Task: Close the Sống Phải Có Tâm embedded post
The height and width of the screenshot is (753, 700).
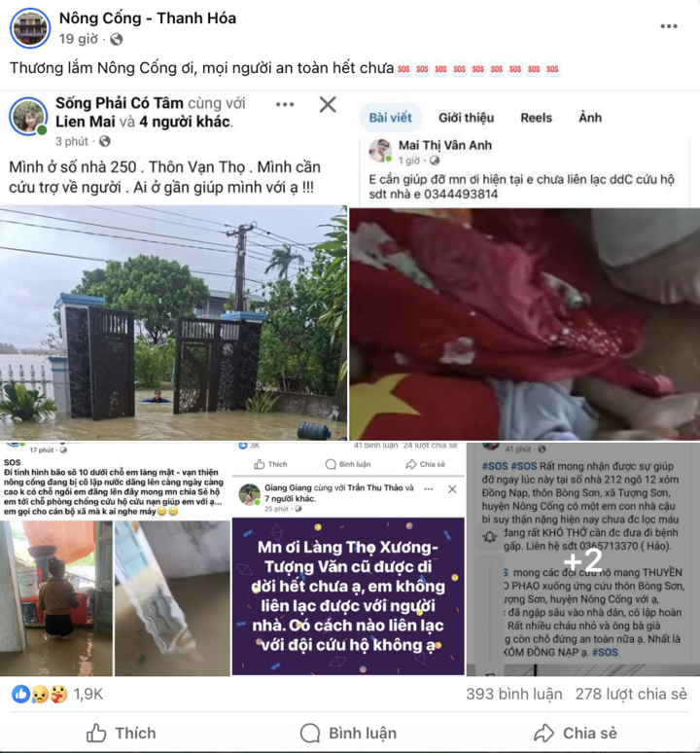Action: (x=328, y=104)
